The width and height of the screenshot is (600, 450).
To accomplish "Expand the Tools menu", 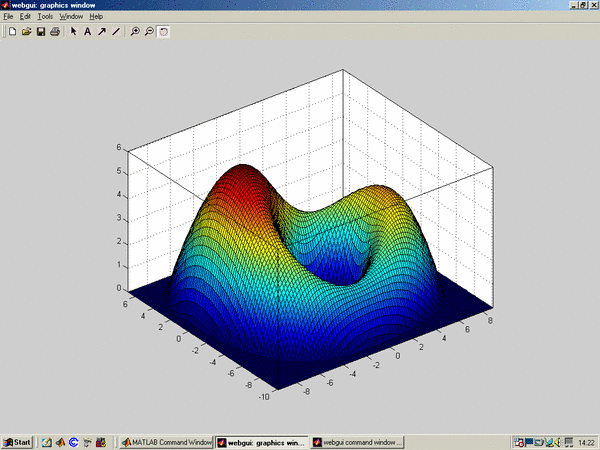I will pos(45,17).
